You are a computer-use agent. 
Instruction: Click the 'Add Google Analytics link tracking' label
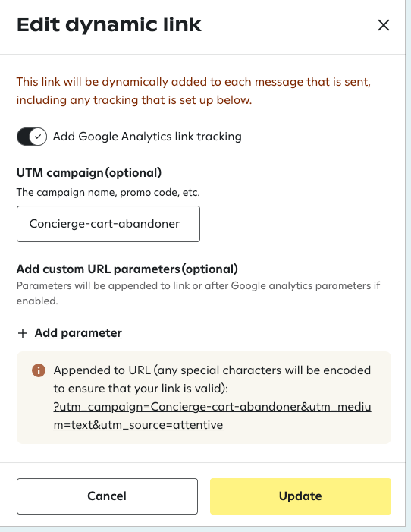point(147,137)
